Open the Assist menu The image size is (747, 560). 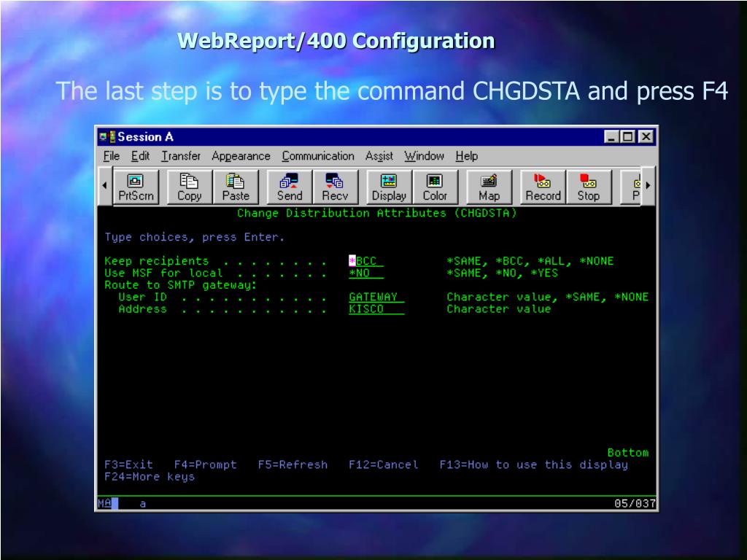point(379,156)
